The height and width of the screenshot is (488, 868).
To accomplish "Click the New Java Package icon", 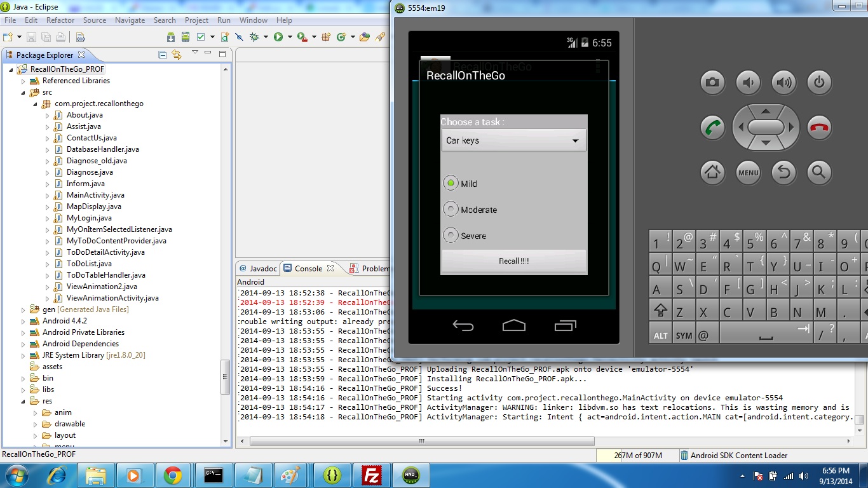I will coord(326,37).
